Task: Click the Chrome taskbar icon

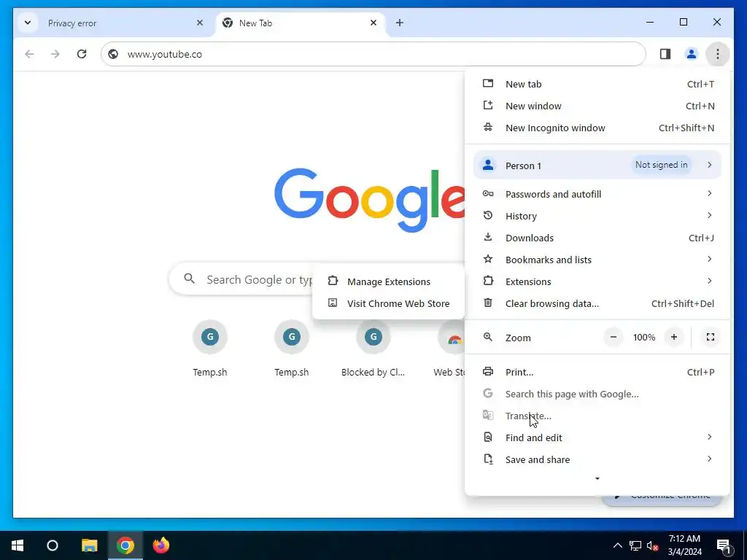Action: (x=125, y=545)
